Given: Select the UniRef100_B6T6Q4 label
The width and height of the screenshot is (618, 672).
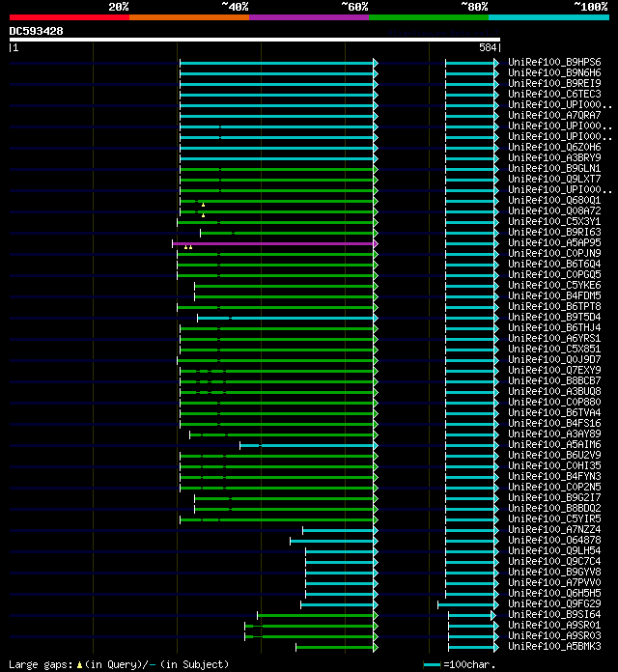Looking at the screenshot, I should [x=554, y=264].
